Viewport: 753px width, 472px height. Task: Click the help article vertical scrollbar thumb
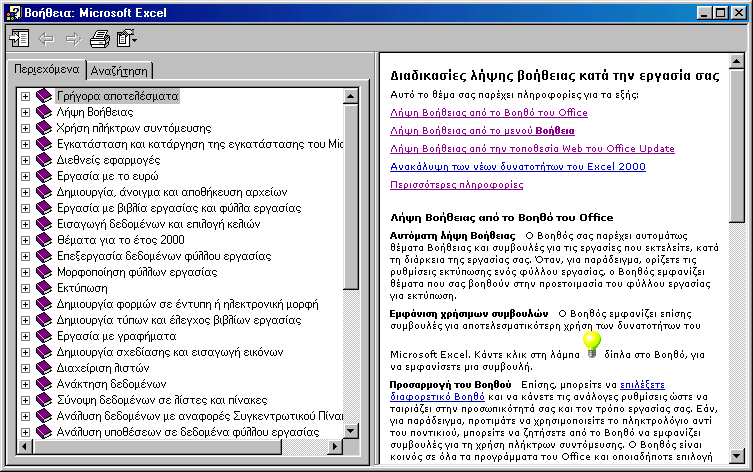click(737, 146)
